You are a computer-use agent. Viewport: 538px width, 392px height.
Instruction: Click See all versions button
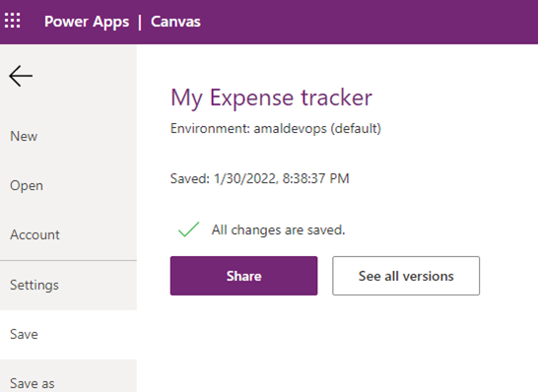pos(406,276)
